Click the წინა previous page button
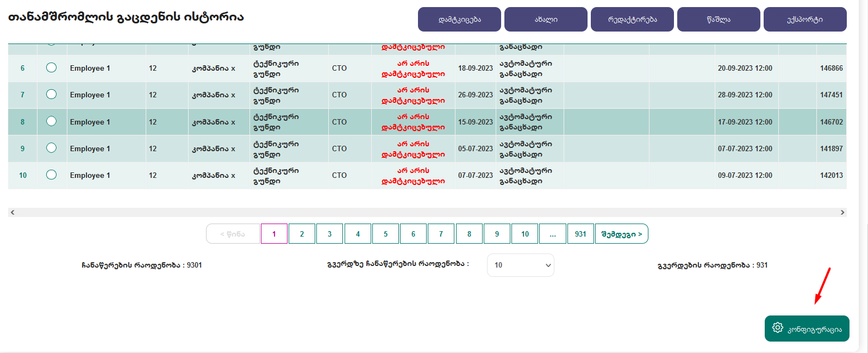This screenshot has height=353, width=868. tap(233, 234)
